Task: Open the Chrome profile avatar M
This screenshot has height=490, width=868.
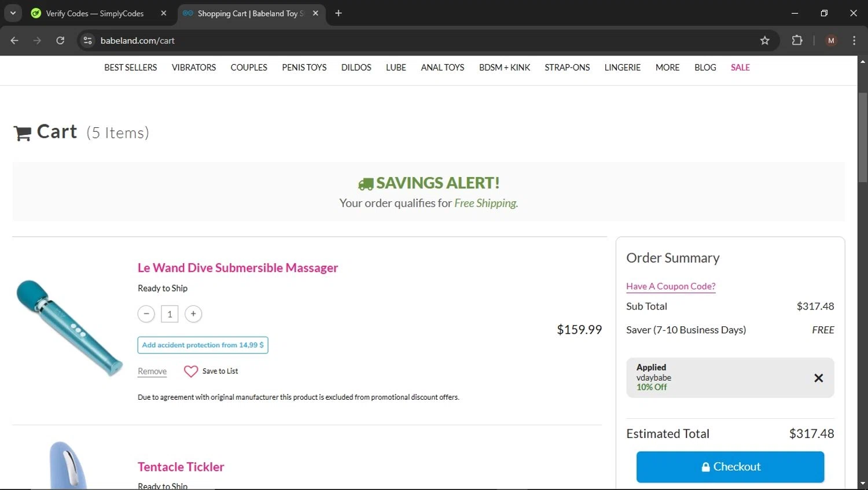Action: 831,40
